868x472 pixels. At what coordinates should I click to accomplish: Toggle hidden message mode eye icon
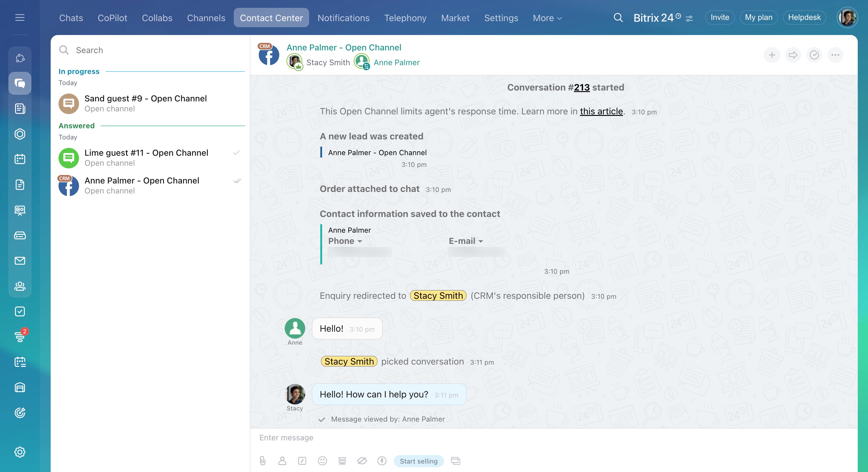(x=362, y=461)
